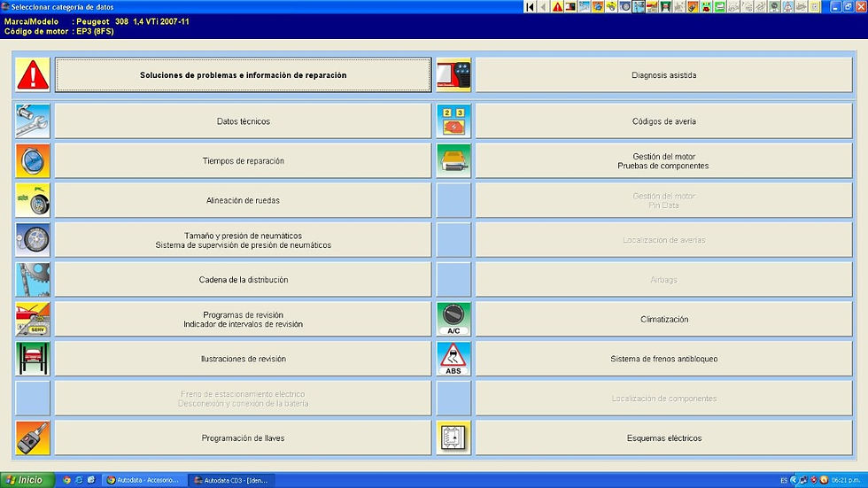Open Gestión del motor Pruebas de componentes

tap(663, 161)
